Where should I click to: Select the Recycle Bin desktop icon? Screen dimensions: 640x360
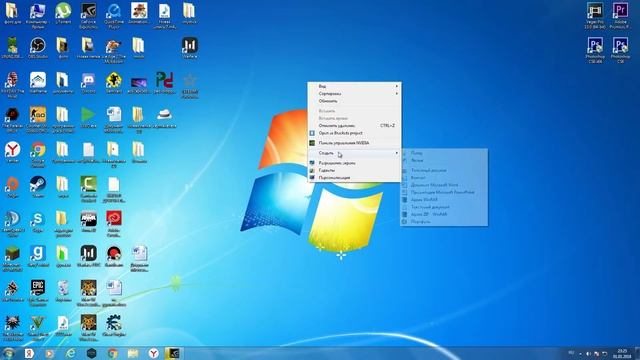[x=63, y=290]
